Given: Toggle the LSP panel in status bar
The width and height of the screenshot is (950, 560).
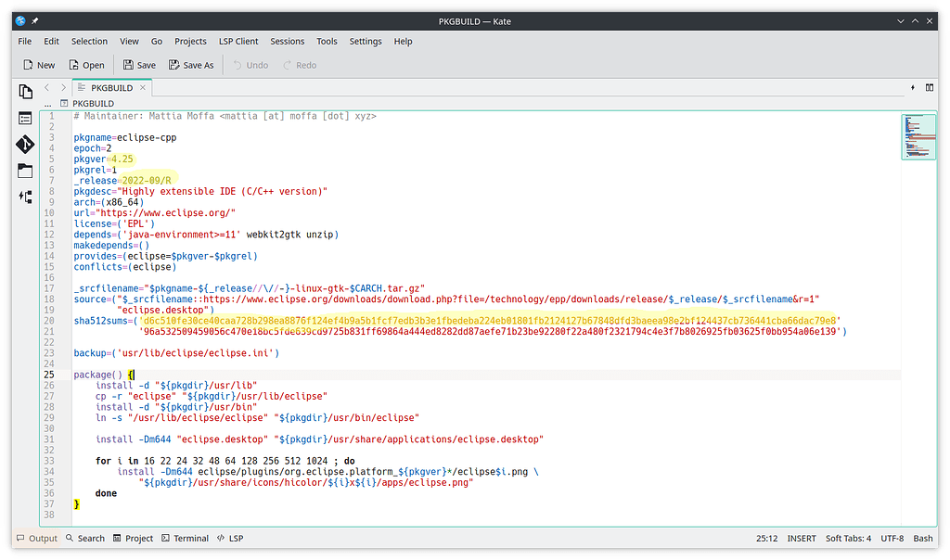Looking at the screenshot, I should click(x=230, y=538).
